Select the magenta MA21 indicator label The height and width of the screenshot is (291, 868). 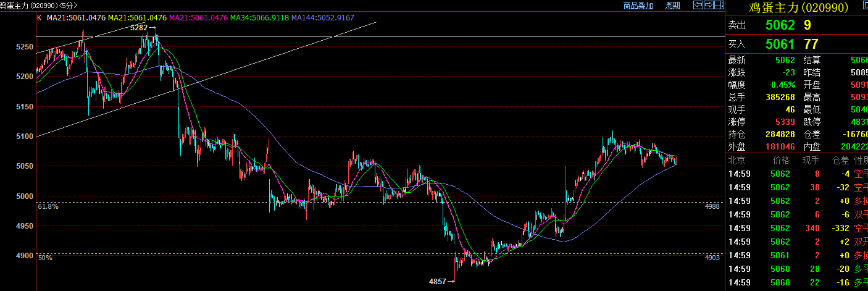click(x=199, y=18)
